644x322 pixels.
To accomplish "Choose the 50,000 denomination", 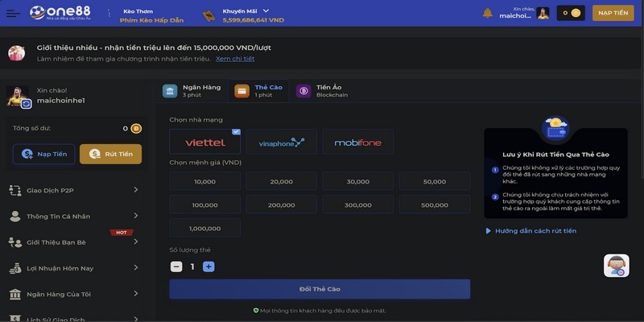I will tap(435, 181).
